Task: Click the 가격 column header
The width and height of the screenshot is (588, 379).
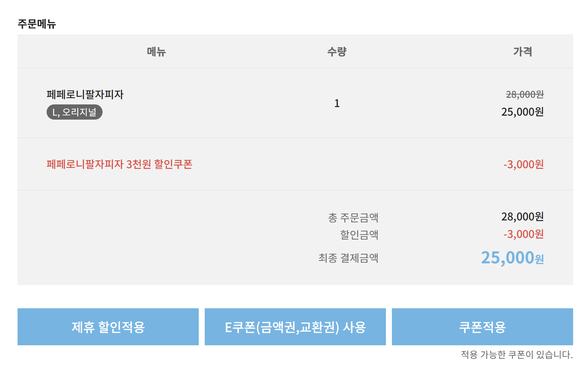Action: [523, 52]
